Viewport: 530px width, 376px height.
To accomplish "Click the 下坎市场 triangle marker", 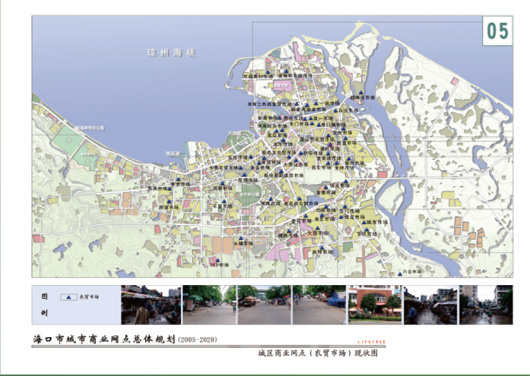I will (367, 230).
